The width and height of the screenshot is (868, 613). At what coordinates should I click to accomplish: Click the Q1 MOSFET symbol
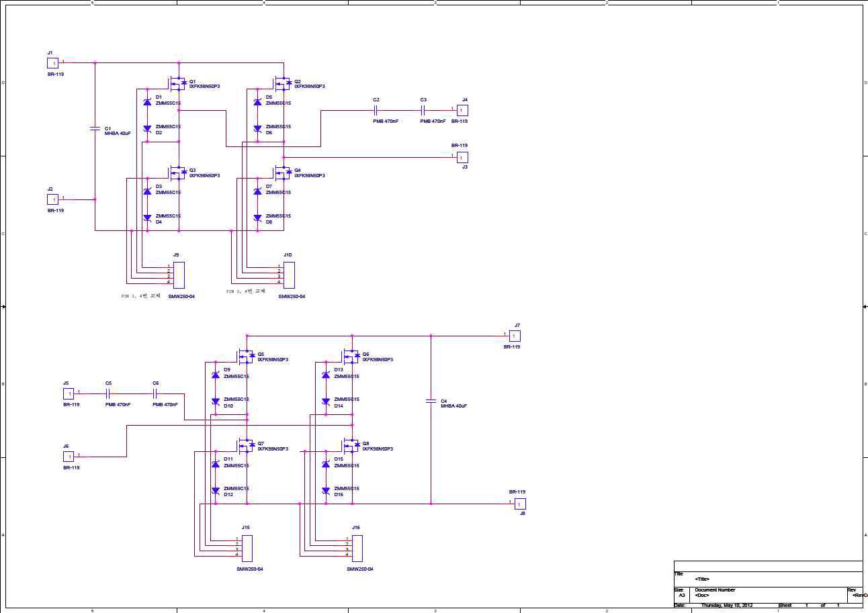[x=177, y=83]
